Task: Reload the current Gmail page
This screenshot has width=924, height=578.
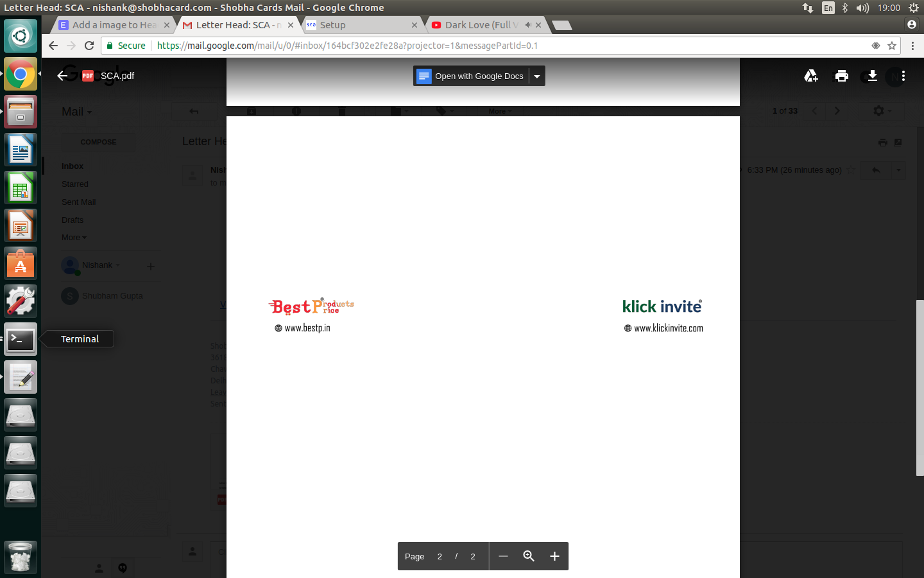Action: click(x=89, y=46)
